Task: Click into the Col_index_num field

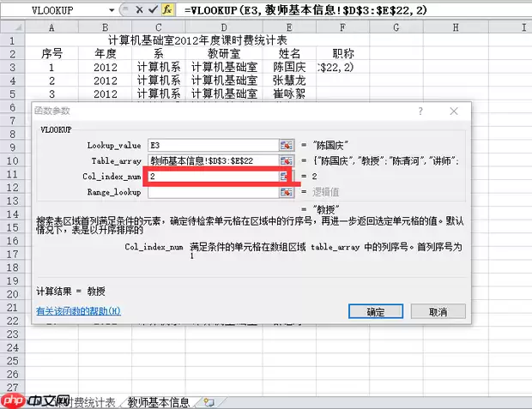Action: [214, 176]
